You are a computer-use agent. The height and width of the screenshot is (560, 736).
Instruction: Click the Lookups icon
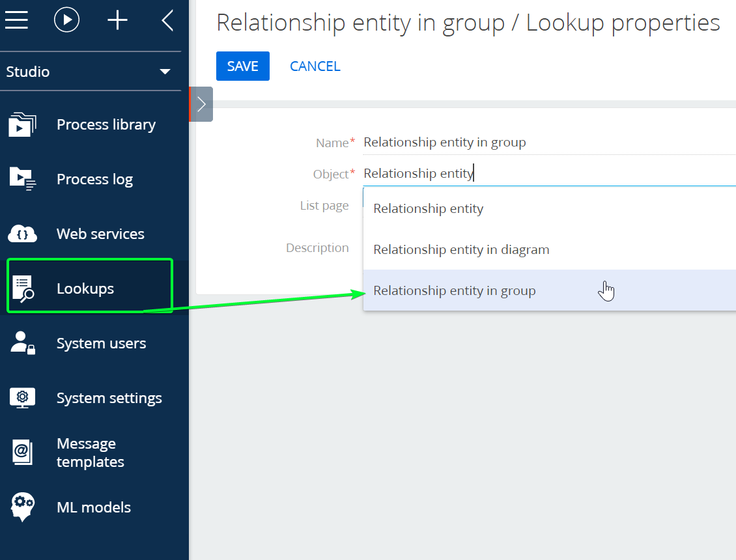[x=23, y=288]
